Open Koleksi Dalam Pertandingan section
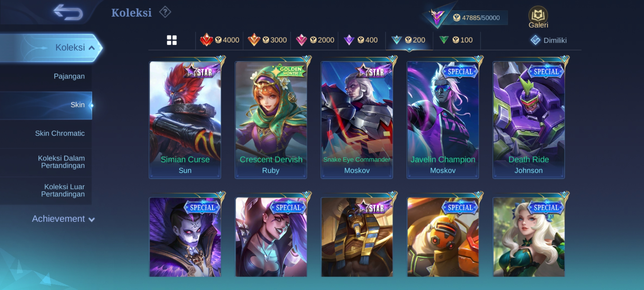The width and height of the screenshot is (644, 290). coord(61,162)
